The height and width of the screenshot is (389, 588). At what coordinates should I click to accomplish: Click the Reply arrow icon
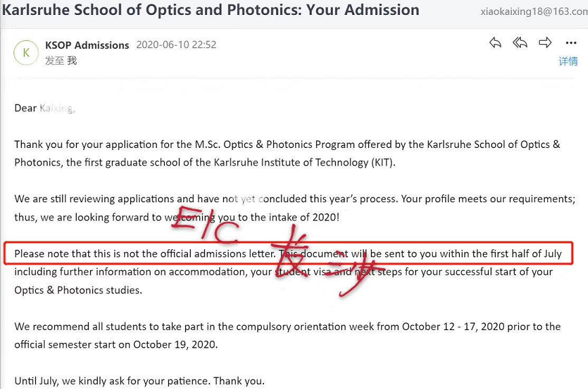[495, 43]
